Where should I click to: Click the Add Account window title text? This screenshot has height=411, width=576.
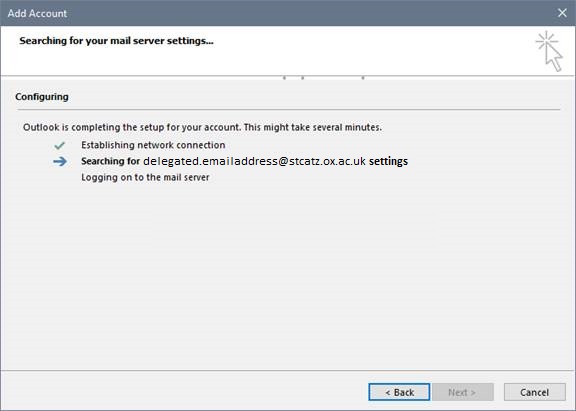[x=37, y=13]
